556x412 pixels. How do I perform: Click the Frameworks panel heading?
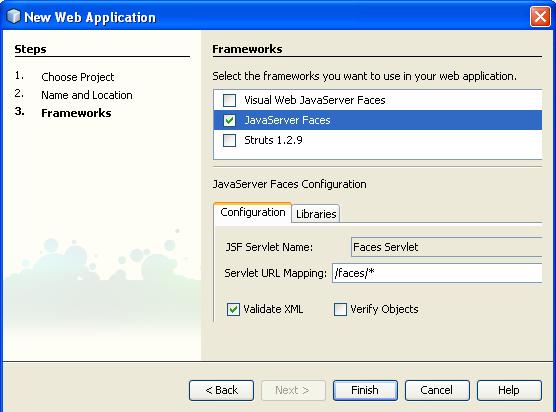tap(247, 49)
